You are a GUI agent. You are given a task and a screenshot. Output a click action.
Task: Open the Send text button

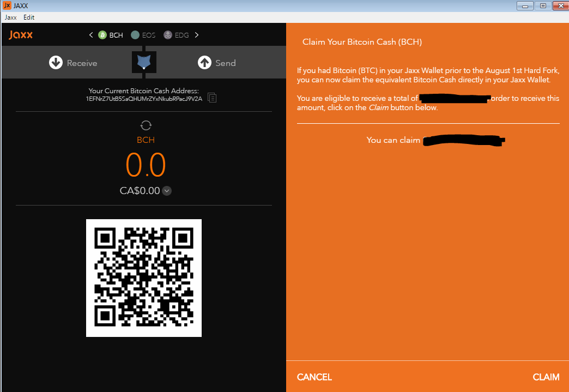pos(225,63)
